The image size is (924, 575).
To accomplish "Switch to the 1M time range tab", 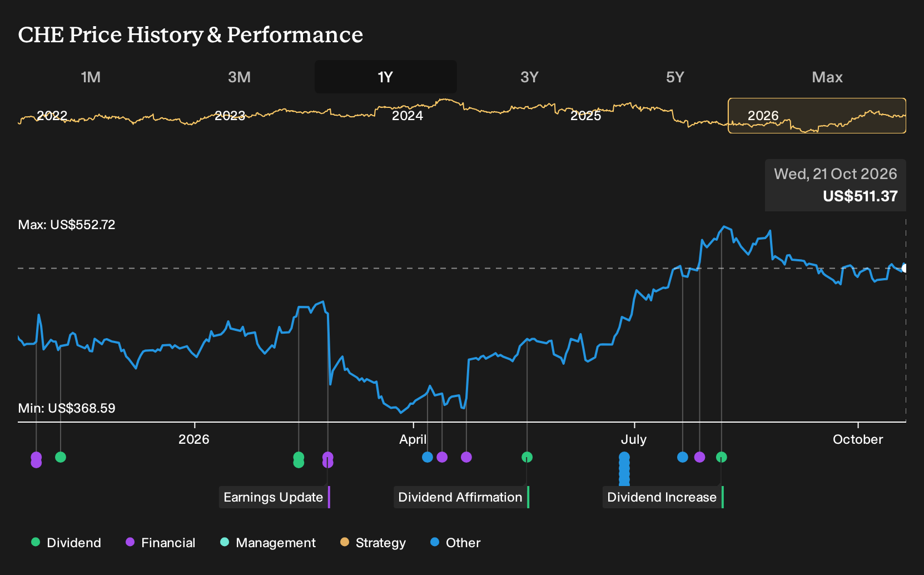I will (91, 77).
